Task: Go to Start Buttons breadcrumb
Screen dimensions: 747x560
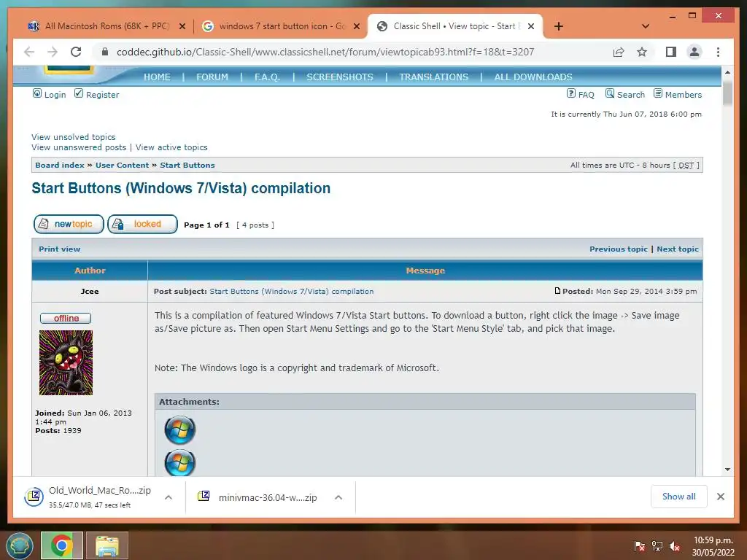Action: tap(187, 166)
